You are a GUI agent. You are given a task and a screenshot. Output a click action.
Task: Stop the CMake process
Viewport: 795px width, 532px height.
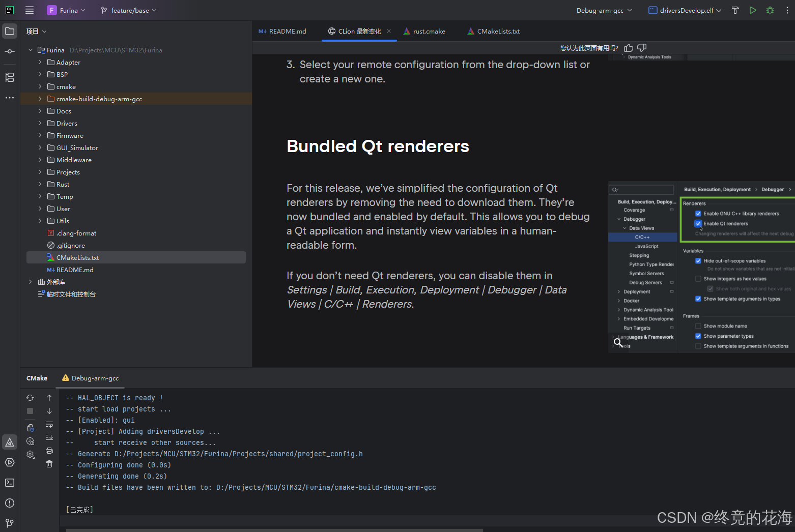click(x=30, y=411)
